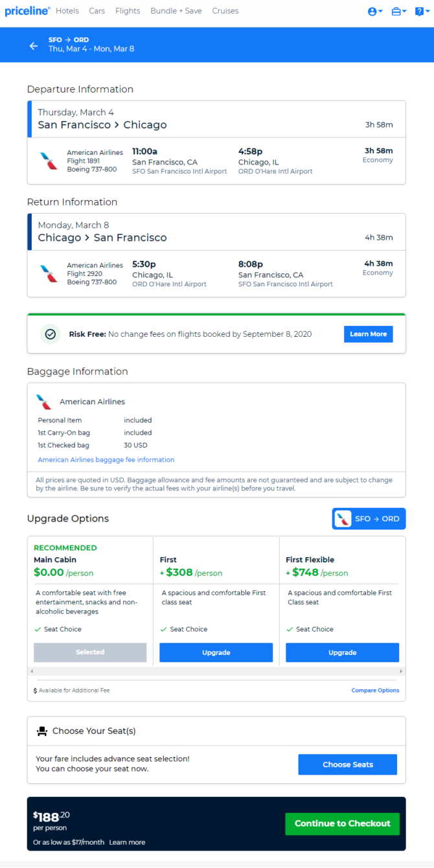This screenshot has width=434, height=868.
Task: Click the American Airlines logo for Flight 2920
Action: point(49,274)
